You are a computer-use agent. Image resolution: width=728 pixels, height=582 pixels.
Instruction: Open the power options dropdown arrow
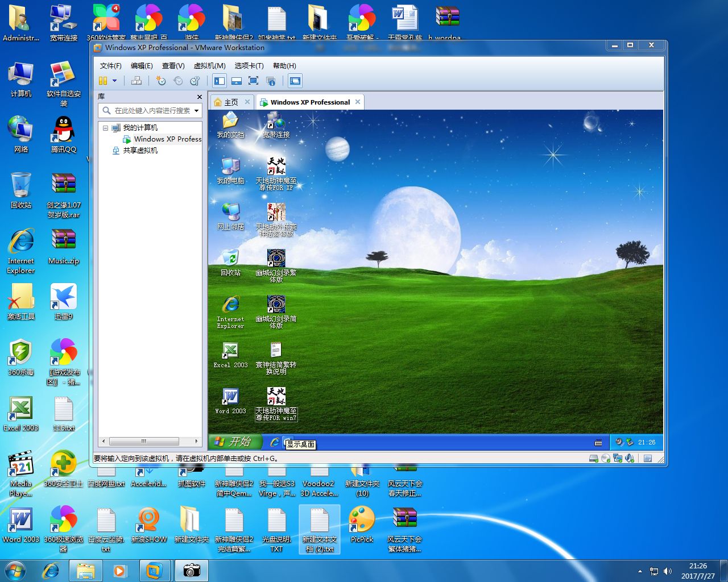click(114, 81)
